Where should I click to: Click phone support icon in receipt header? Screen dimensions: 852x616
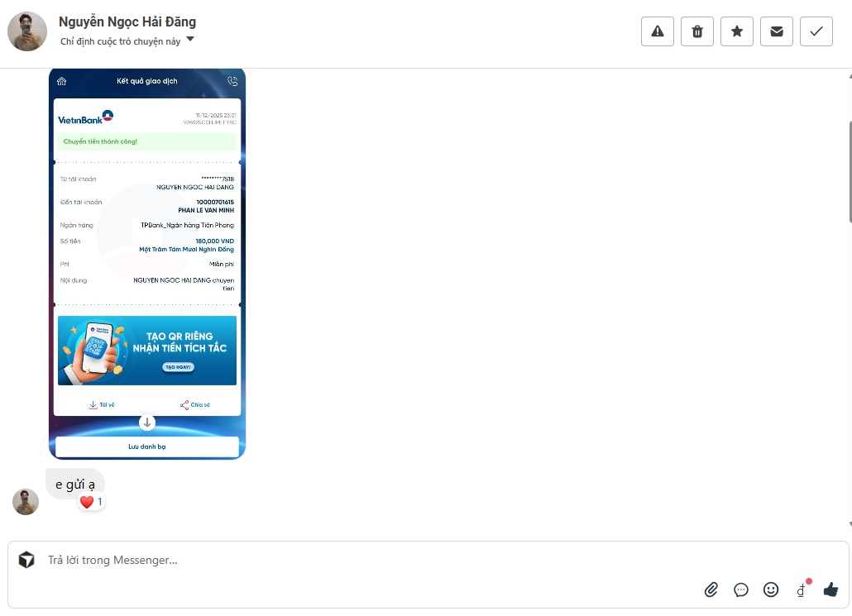click(232, 81)
